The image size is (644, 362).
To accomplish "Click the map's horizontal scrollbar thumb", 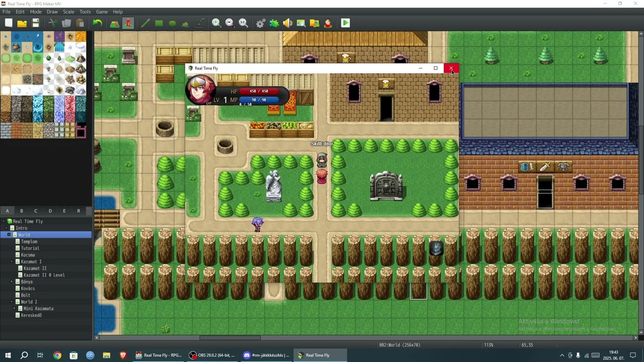I will pos(230,338).
